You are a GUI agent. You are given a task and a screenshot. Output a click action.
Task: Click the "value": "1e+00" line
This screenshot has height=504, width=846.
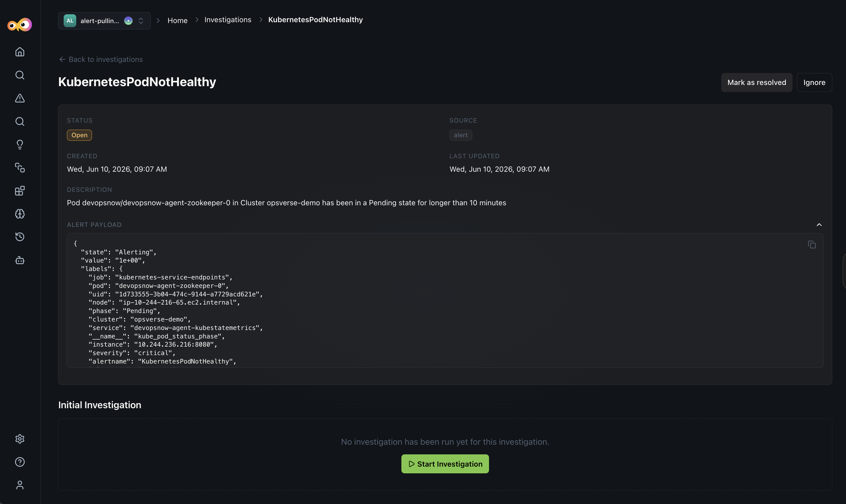click(x=113, y=260)
